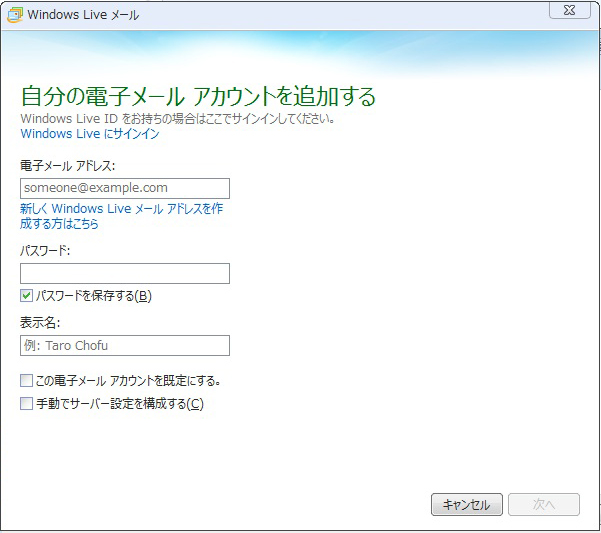Focus the パスワード input field
Image resolution: width=601 pixels, height=533 pixels.
[125, 273]
